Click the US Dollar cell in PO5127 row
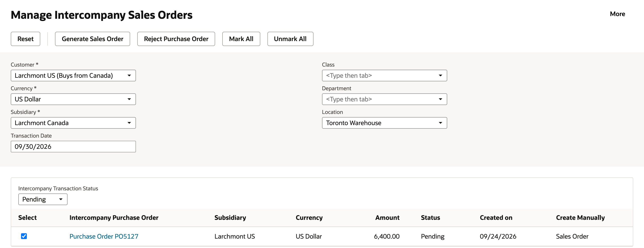Image resolution: width=644 pixels, height=248 pixels. point(309,236)
